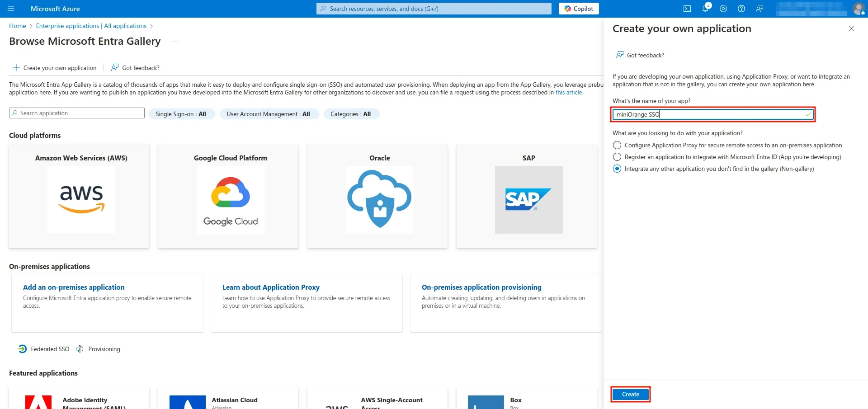Open the Single Sign-on filter
Image resolution: width=868 pixels, height=409 pixels.
click(182, 114)
